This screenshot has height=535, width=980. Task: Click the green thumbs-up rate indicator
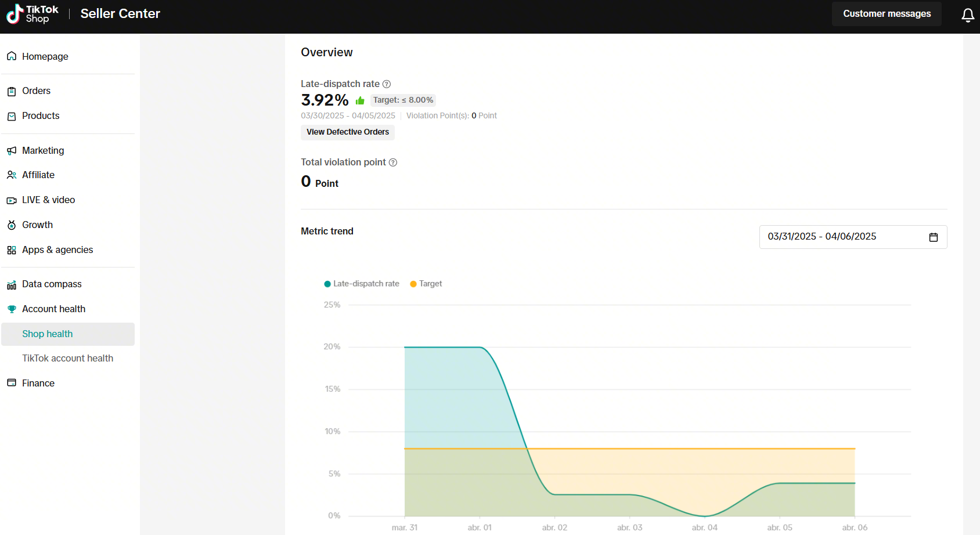coord(360,101)
